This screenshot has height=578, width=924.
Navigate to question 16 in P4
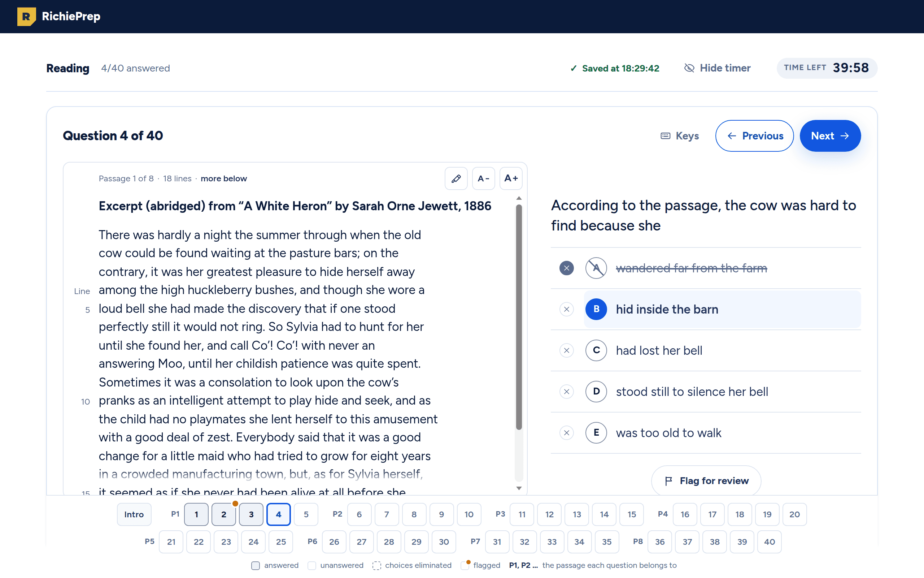tap(685, 514)
